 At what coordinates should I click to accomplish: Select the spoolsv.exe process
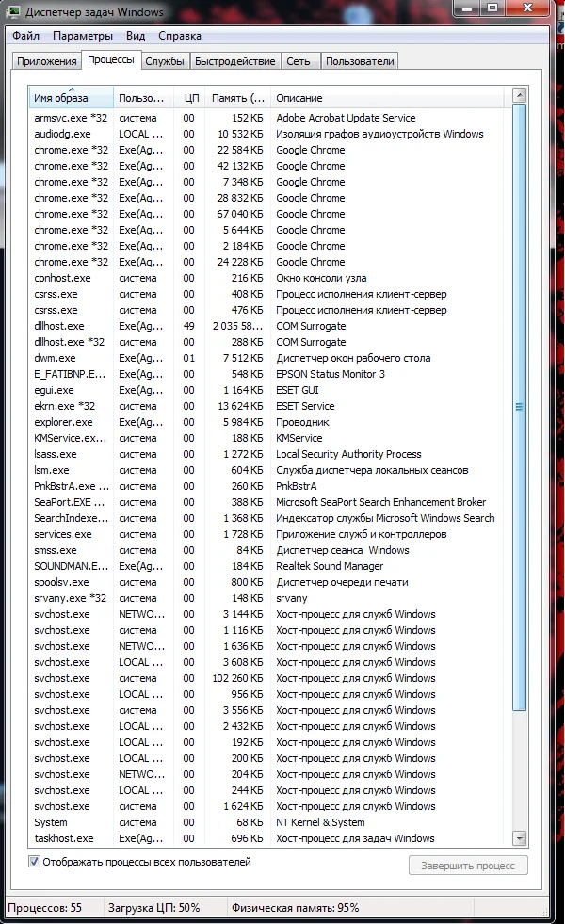268,582
